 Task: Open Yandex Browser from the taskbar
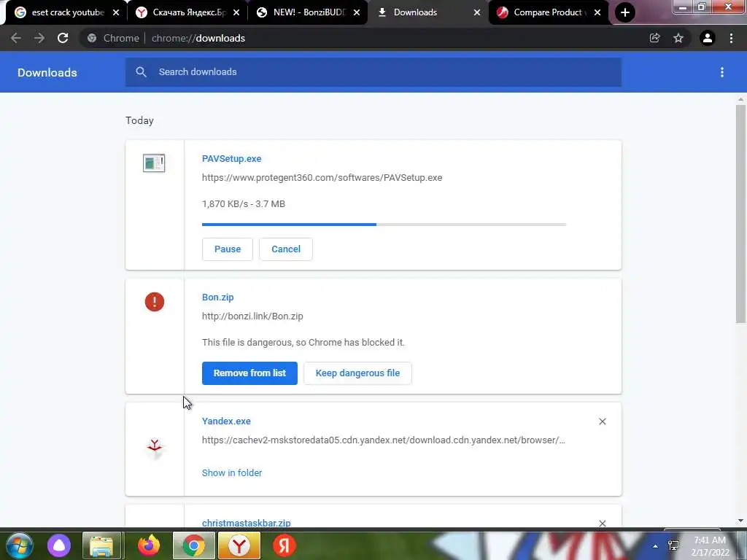(239, 545)
